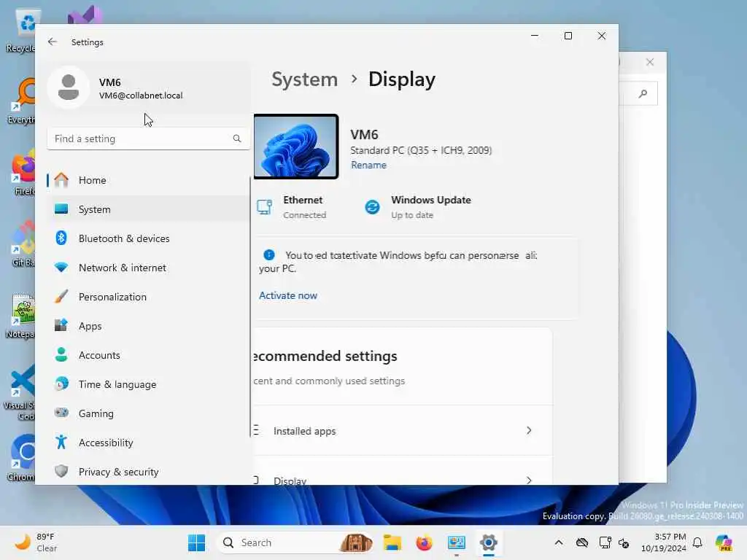Click the magnifier icon in Find a setting

coord(237,139)
